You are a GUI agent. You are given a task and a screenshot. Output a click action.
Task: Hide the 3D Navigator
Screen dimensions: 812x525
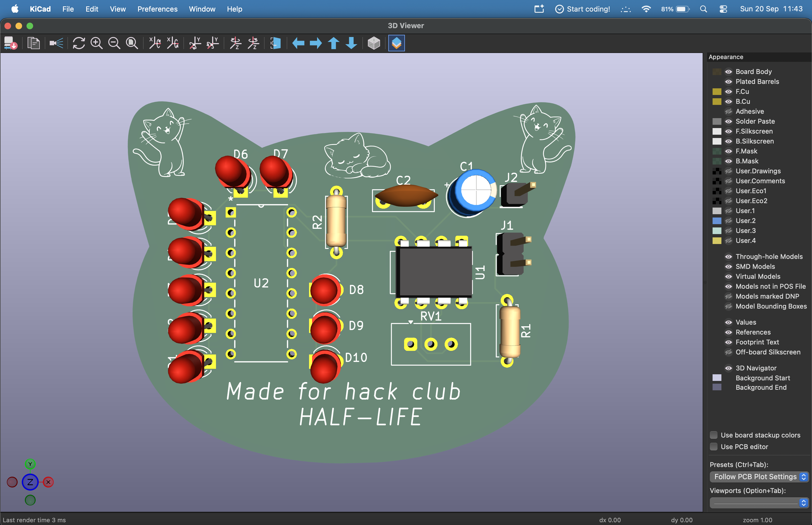728,368
